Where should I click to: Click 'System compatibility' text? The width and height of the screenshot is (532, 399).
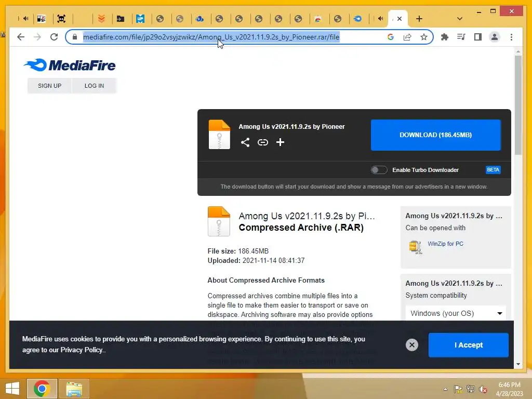point(436,295)
